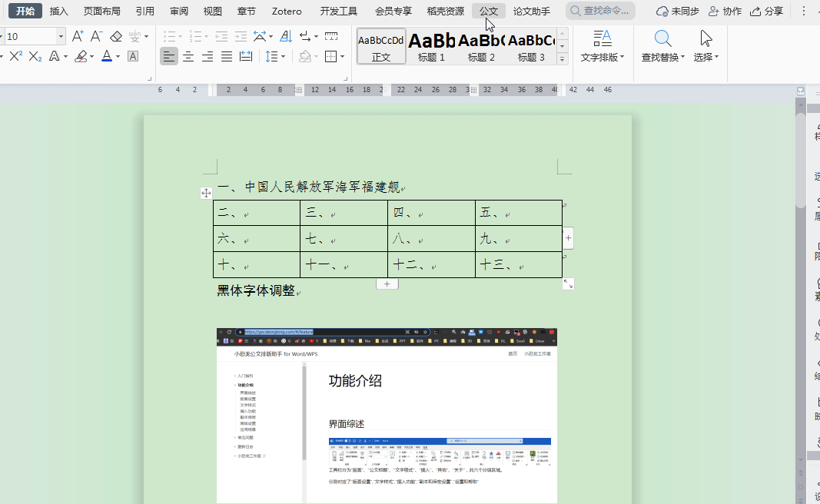Toggle align right paragraph

pyautogui.click(x=207, y=56)
